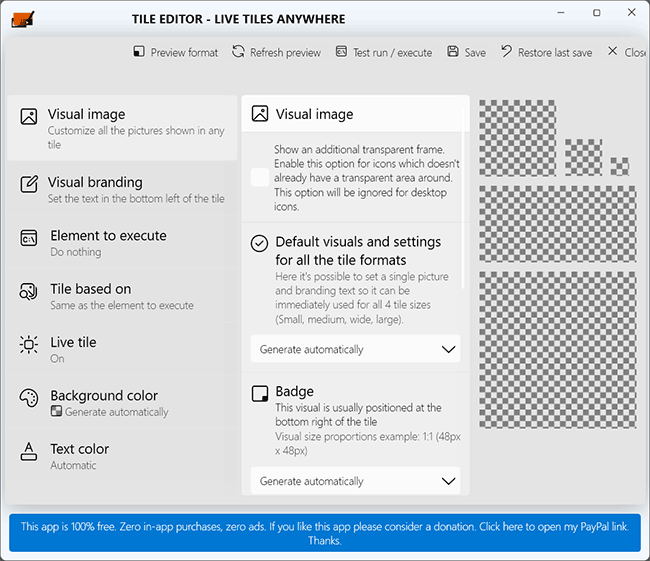Open PayPal donation link banner
The image size is (650, 561).
point(325,533)
